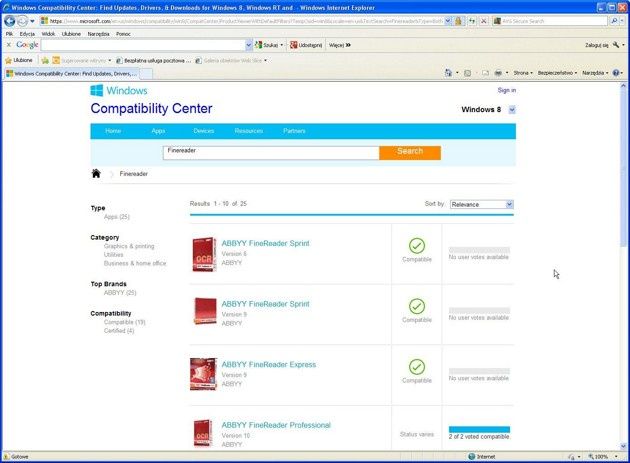Click the feeds icon in command bar
Image resolution: width=630 pixels, height=463 pixels.
coord(467,73)
